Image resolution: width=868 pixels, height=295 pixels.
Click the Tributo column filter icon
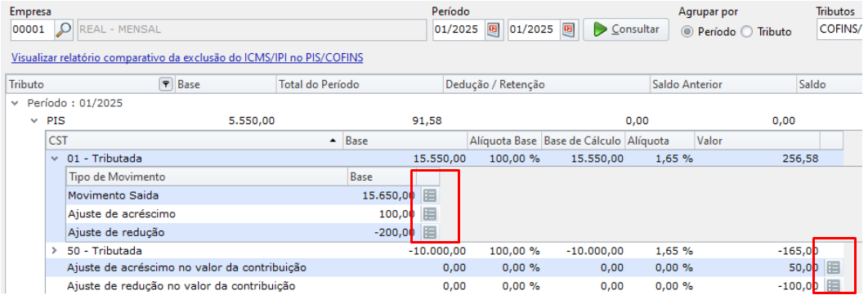166,85
